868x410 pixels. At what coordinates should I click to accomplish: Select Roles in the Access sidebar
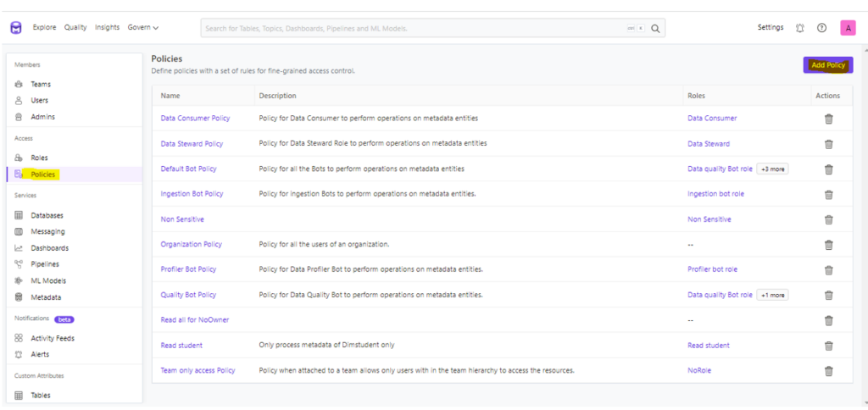click(39, 158)
